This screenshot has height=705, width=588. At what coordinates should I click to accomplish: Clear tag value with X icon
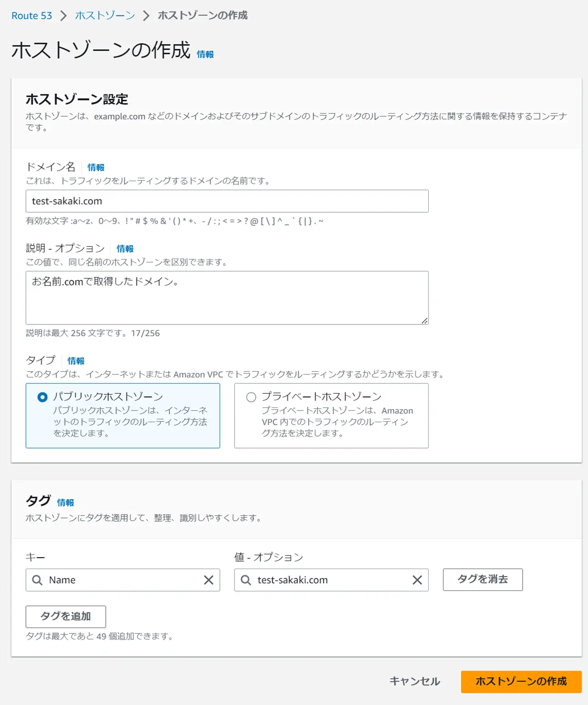coord(417,580)
